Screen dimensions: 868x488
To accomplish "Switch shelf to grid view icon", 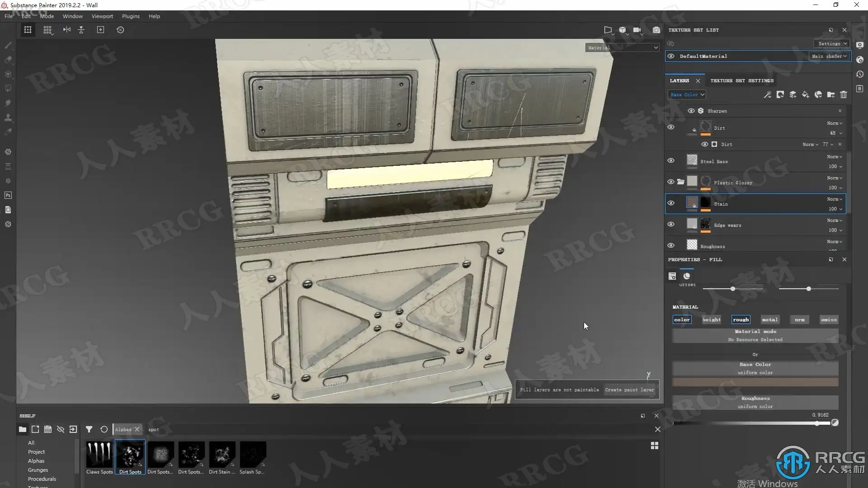I will 654,446.
